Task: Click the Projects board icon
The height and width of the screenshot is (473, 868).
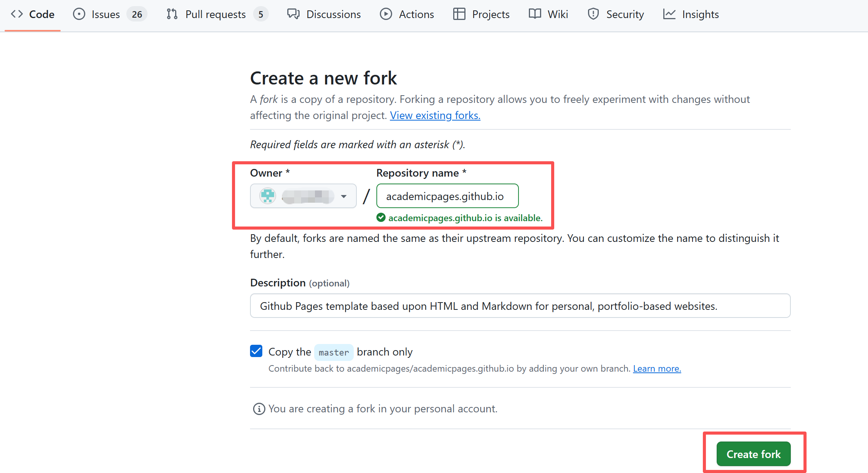Action: coord(459,14)
